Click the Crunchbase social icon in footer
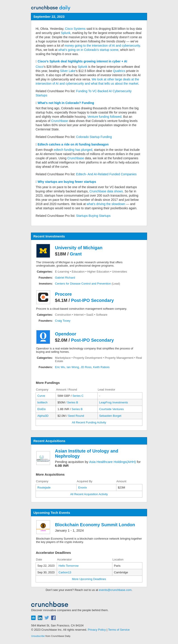The height and width of the screenshot is (644, 178). (x=33, y=618)
